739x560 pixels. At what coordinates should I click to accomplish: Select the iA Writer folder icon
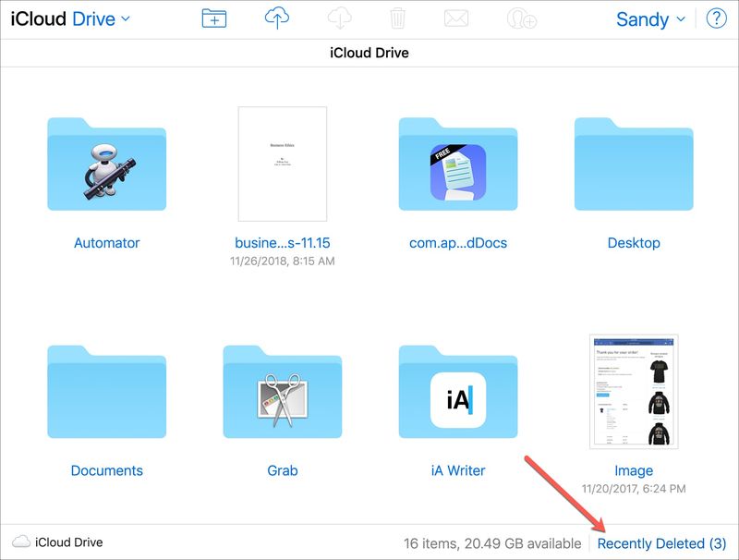click(x=458, y=392)
